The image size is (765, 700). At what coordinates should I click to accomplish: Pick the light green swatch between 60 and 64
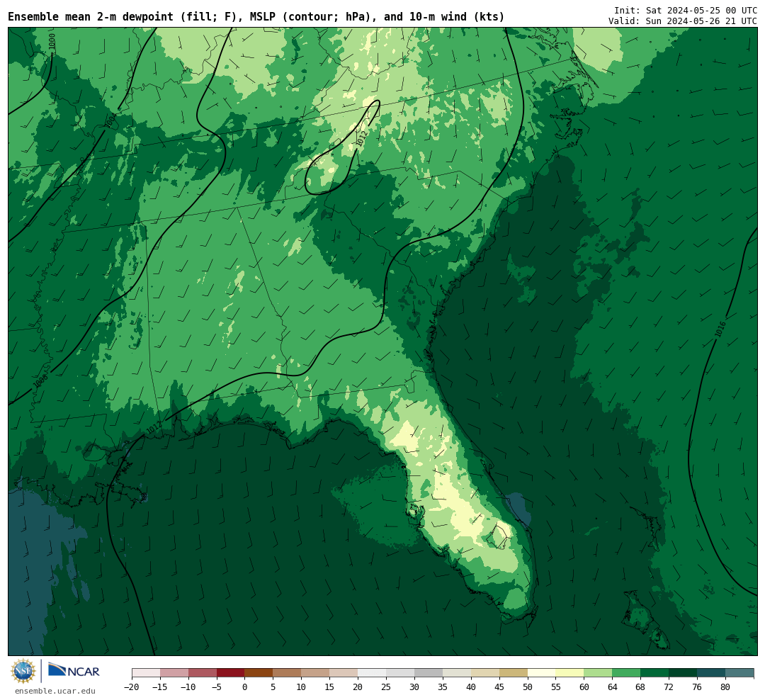pos(599,673)
